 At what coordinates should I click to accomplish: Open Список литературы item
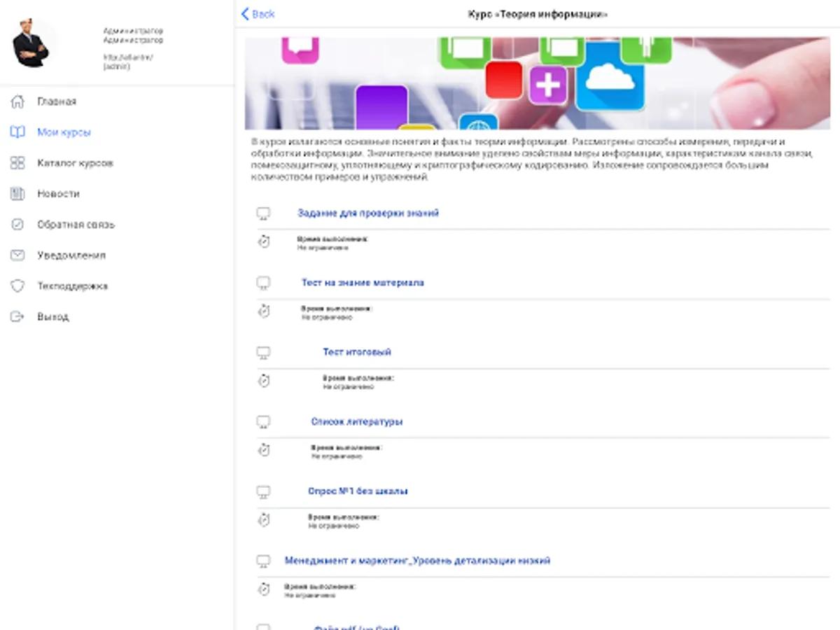click(357, 421)
